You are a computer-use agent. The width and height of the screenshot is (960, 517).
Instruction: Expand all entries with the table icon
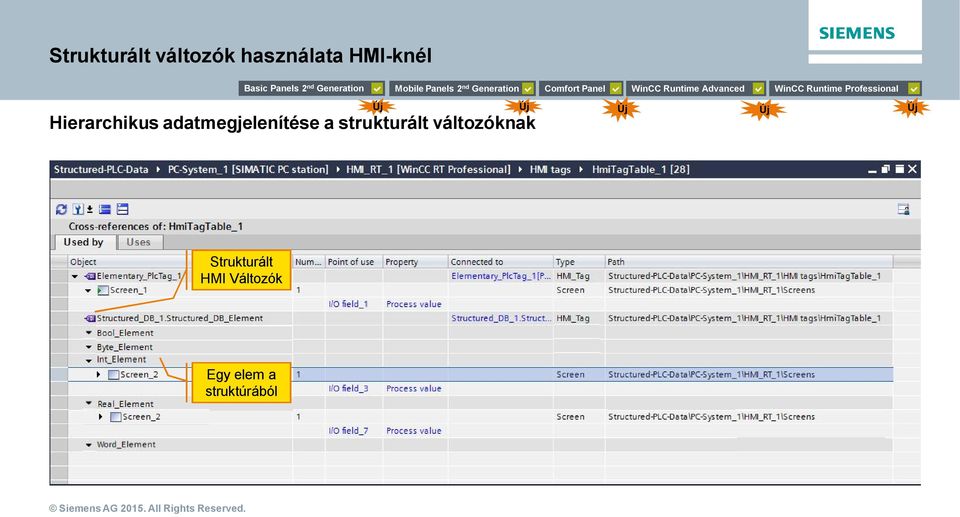[x=122, y=209]
